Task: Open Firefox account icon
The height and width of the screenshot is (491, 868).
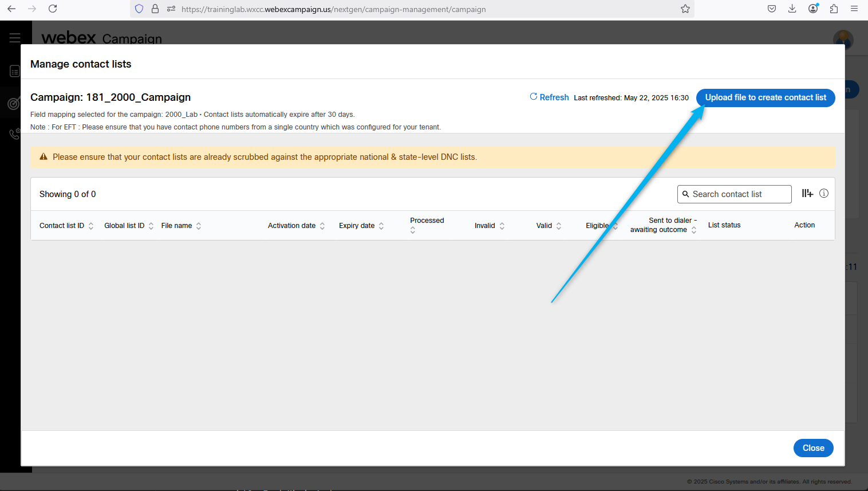Action: tap(813, 9)
